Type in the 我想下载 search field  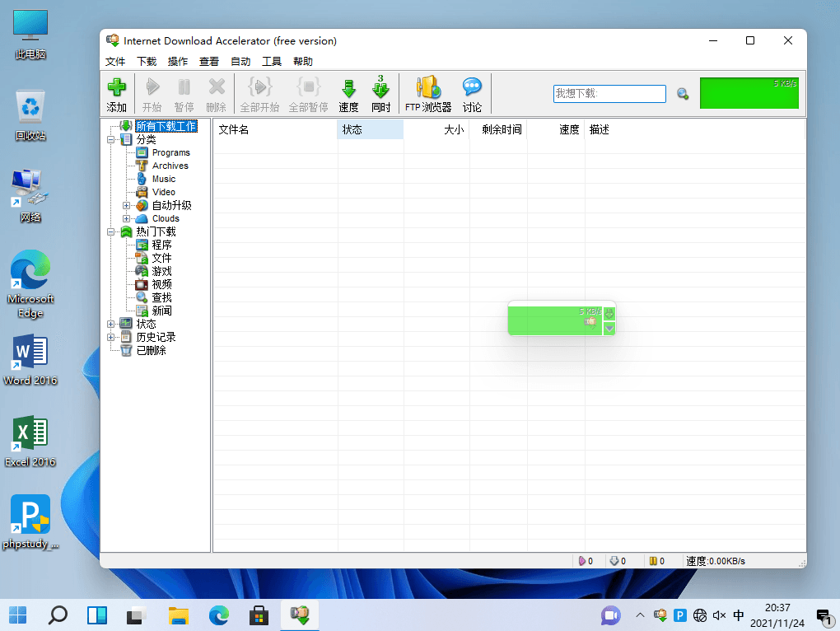click(x=609, y=94)
